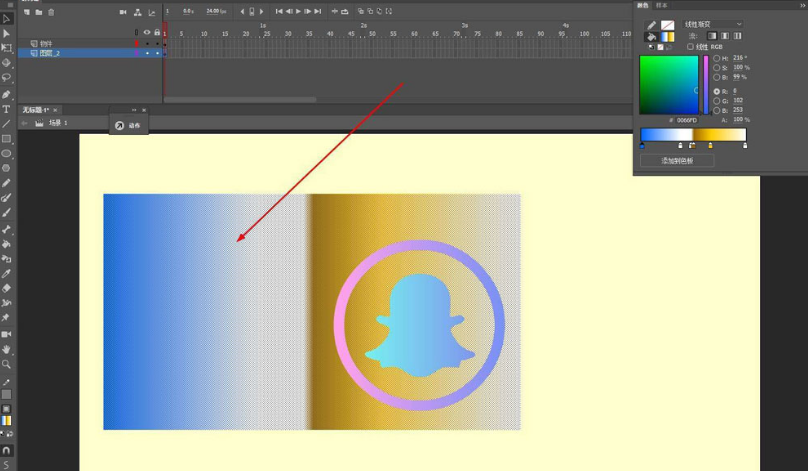Select the S saturation radio button
The height and width of the screenshot is (471, 808).
tap(717, 68)
